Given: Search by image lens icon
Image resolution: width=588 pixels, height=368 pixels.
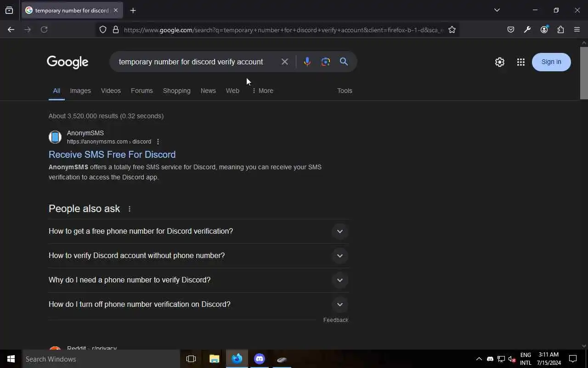Looking at the screenshot, I should point(326,62).
